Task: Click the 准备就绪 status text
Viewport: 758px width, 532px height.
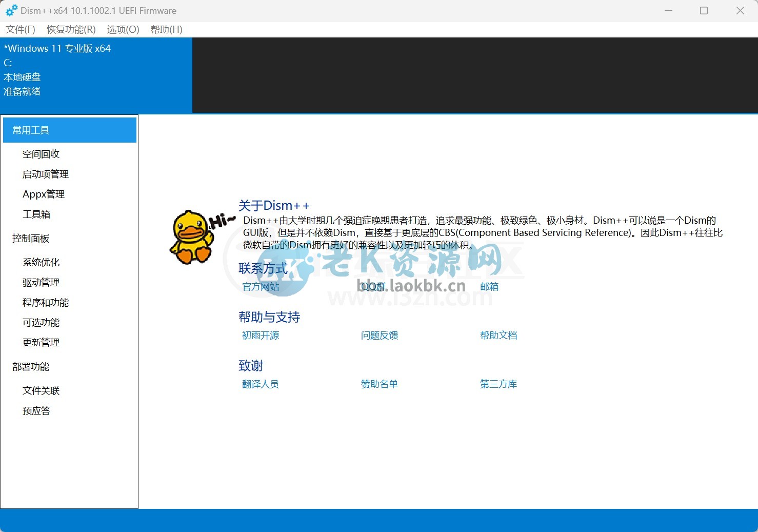Action: point(22,91)
